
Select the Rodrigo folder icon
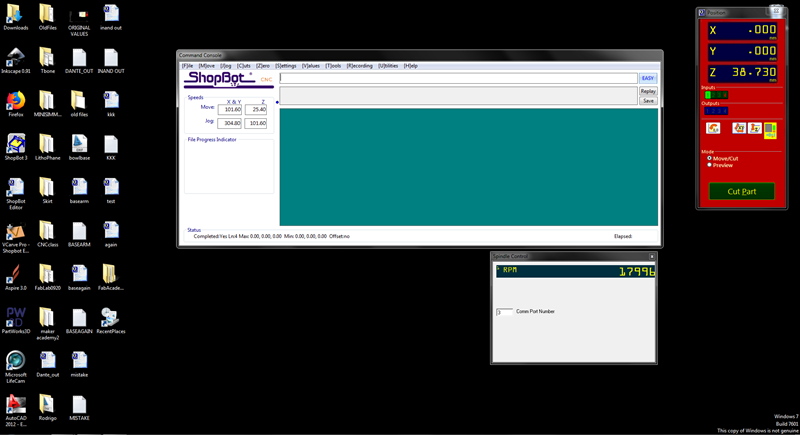47,407
